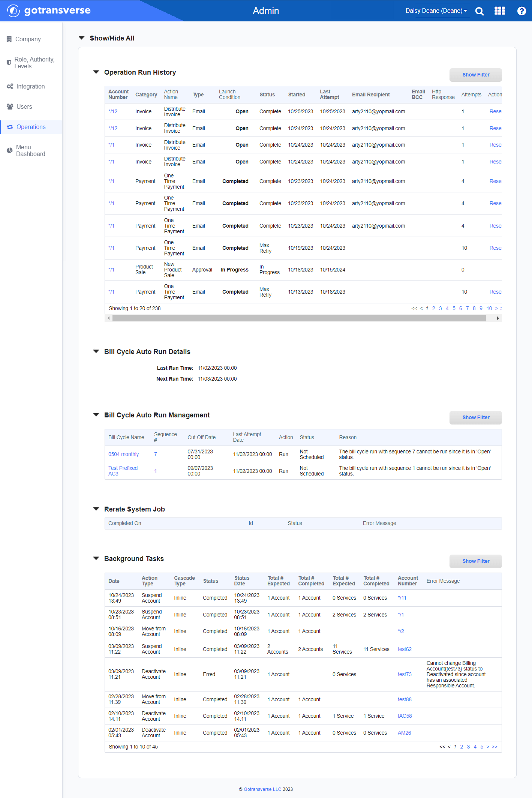Click the 'Erred' status cell

tap(209, 674)
